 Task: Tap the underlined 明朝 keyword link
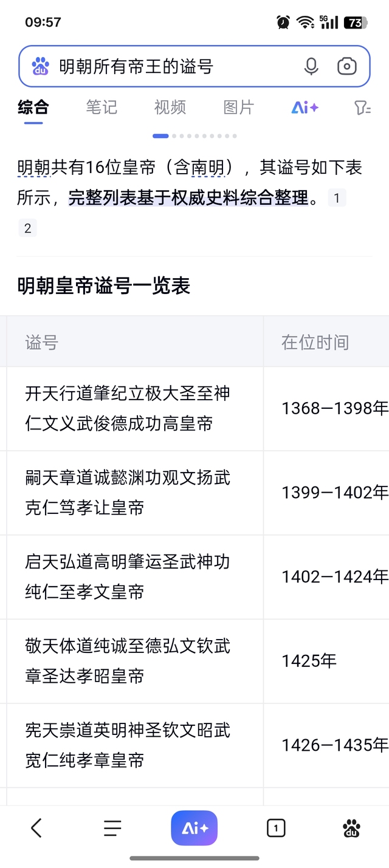pyautogui.click(x=33, y=167)
